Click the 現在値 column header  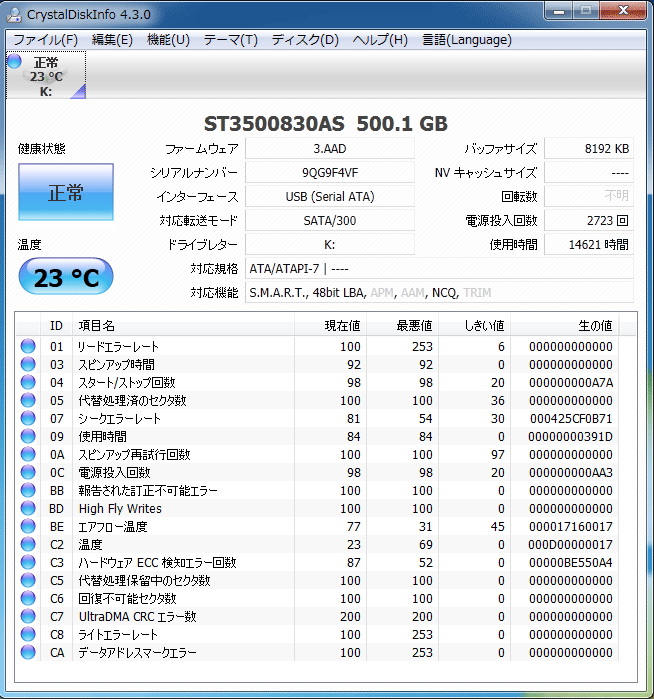point(330,325)
